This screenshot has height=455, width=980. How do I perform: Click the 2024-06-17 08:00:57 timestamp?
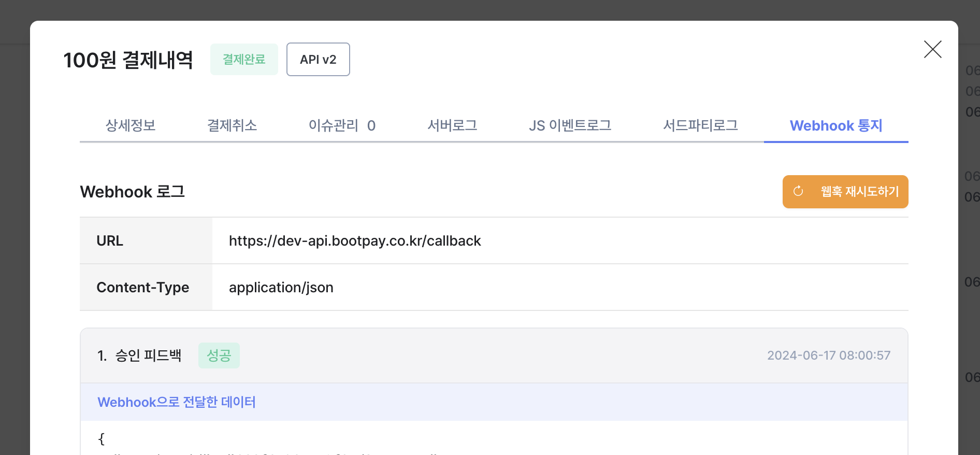pos(828,356)
